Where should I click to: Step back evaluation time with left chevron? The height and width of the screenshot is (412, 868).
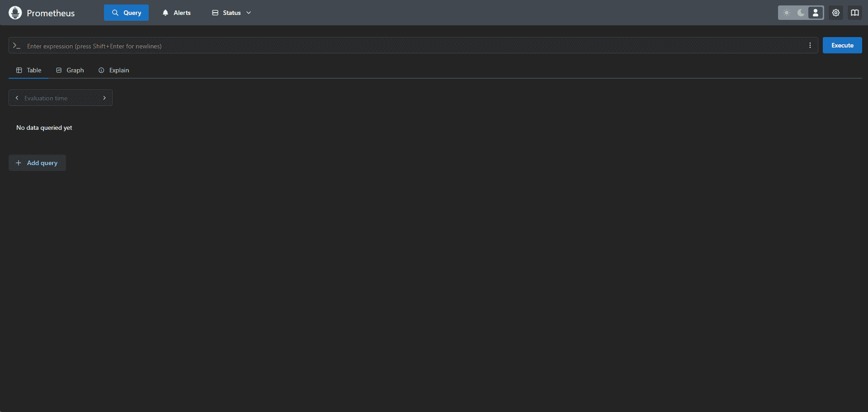point(17,98)
